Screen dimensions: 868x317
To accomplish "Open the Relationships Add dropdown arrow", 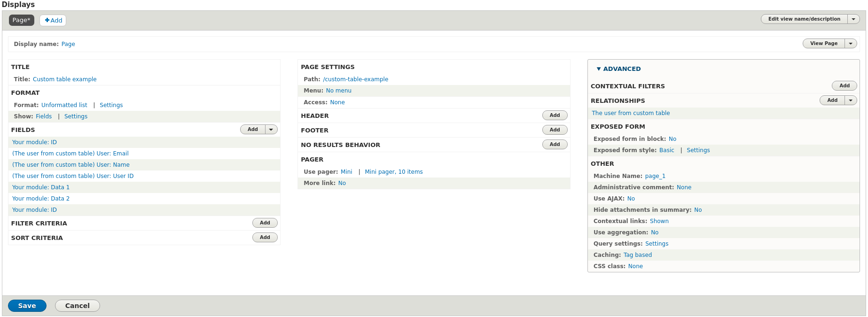I will coord(851,101).
